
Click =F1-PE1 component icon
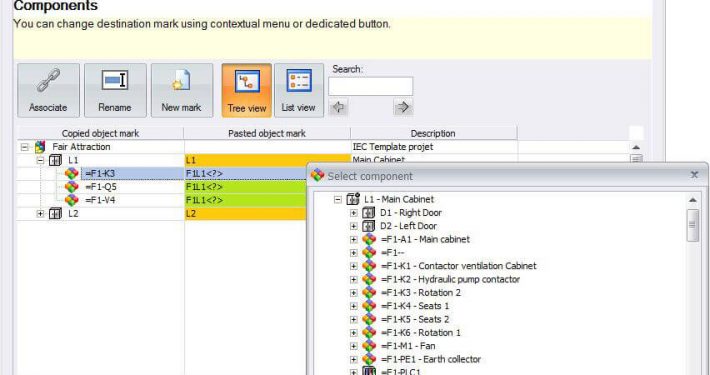369,359
